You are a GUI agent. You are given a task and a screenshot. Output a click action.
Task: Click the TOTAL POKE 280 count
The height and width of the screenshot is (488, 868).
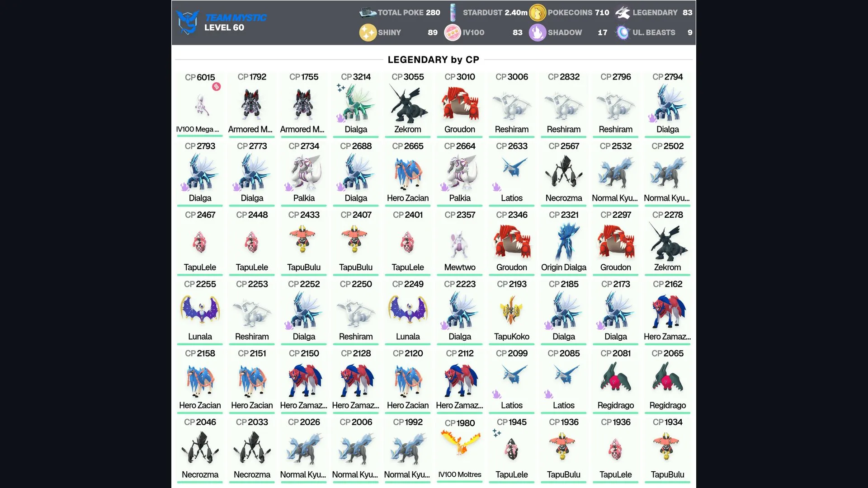433,13
